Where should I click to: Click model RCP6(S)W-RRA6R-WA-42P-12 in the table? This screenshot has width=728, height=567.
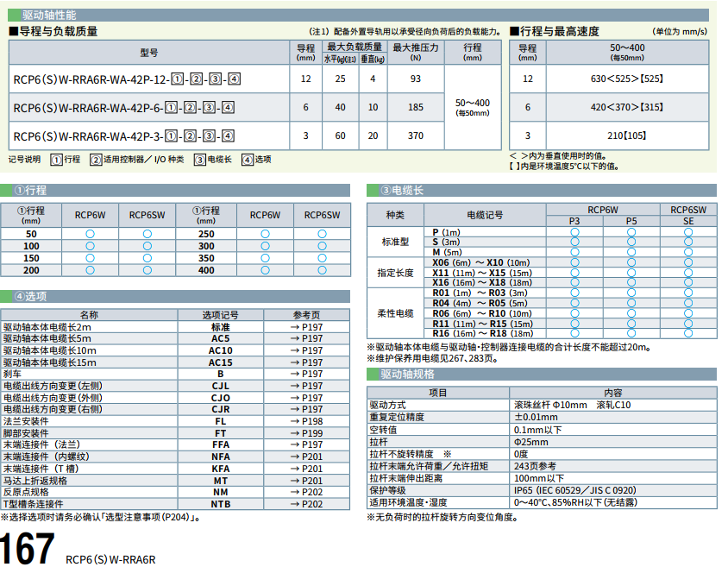click(x=127, y=79)
